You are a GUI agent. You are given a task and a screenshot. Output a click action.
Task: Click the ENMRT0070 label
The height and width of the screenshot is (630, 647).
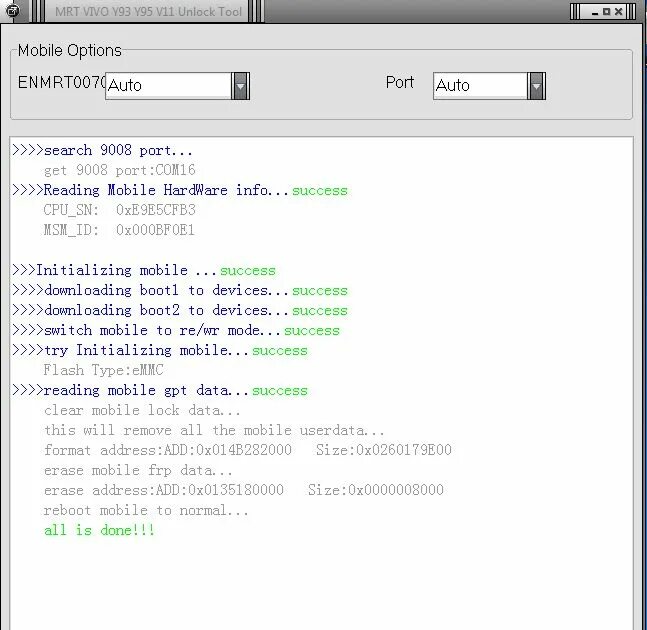click(61, 82)
